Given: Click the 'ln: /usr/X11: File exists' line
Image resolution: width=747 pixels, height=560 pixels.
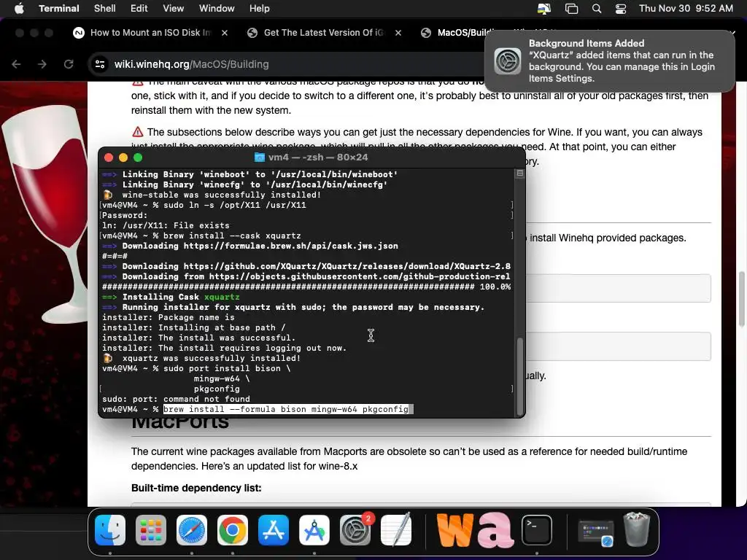Looking at the screenshot, I should click(166, 225).
